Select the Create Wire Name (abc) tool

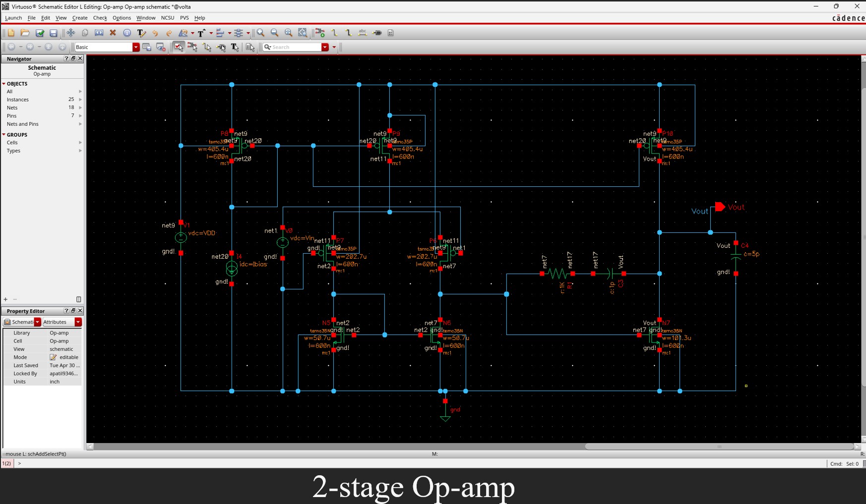pos(363,33)
